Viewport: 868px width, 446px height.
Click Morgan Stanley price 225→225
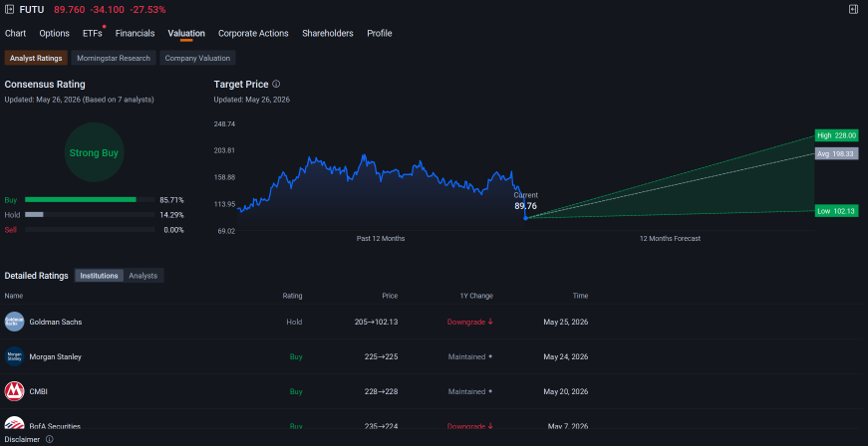(381, 356)
